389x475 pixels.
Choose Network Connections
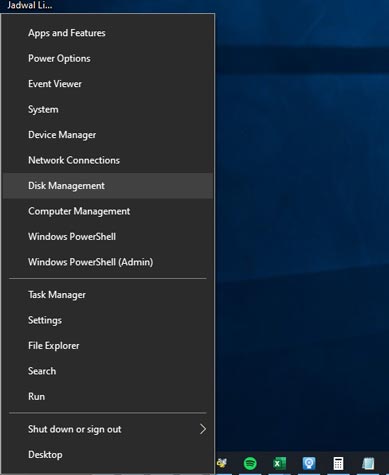[108, 160]
